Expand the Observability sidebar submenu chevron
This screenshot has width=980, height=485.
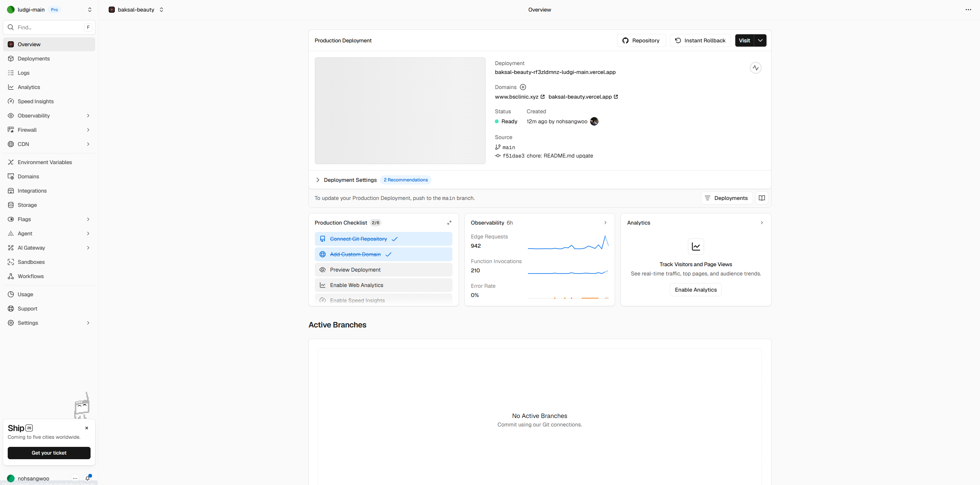[x=88, y=116]
